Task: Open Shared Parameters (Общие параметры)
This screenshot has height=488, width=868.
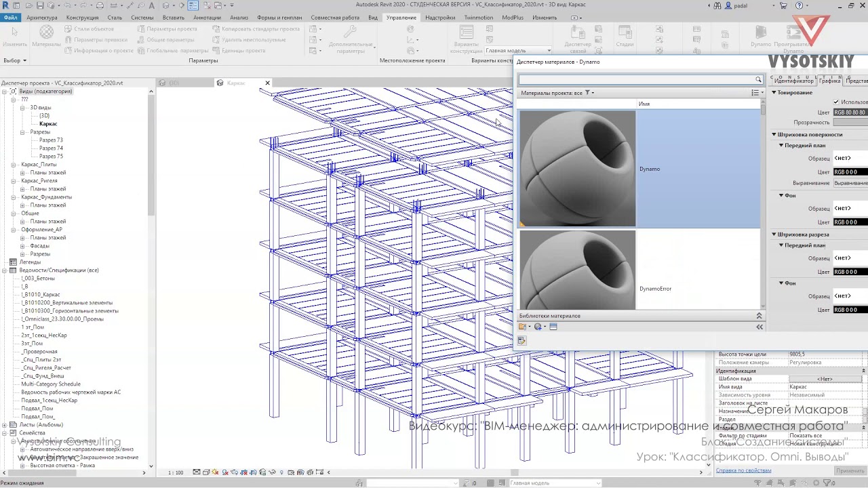Action: point(165,40)
